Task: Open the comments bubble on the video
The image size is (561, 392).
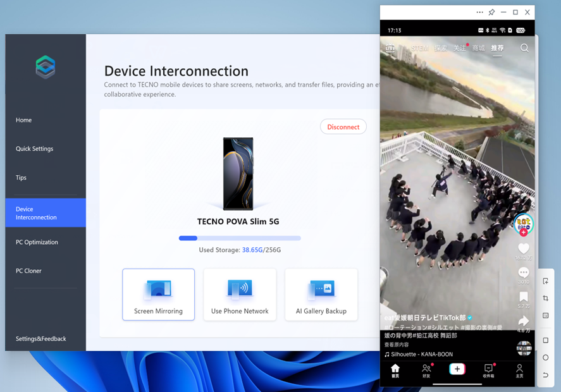Action: click(523, 273)
